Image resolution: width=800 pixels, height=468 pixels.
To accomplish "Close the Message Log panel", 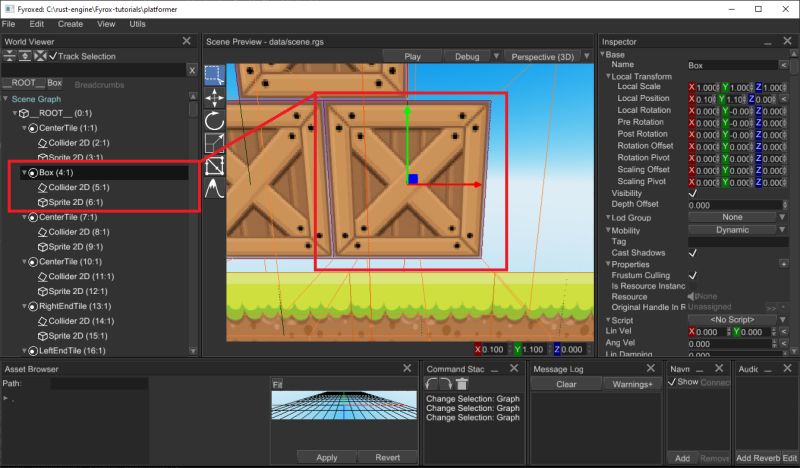I will [x=651, y=368].
